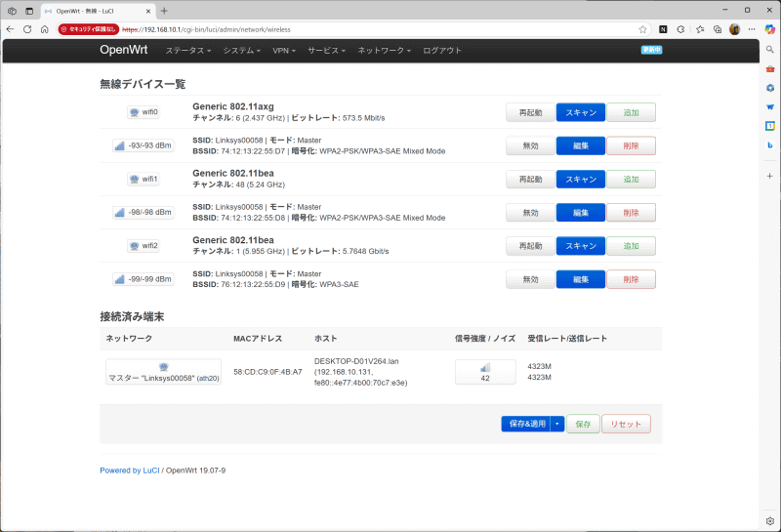Open browser extensions menu icon
This screenshot has width=781, height=532.
pos(680,29)
